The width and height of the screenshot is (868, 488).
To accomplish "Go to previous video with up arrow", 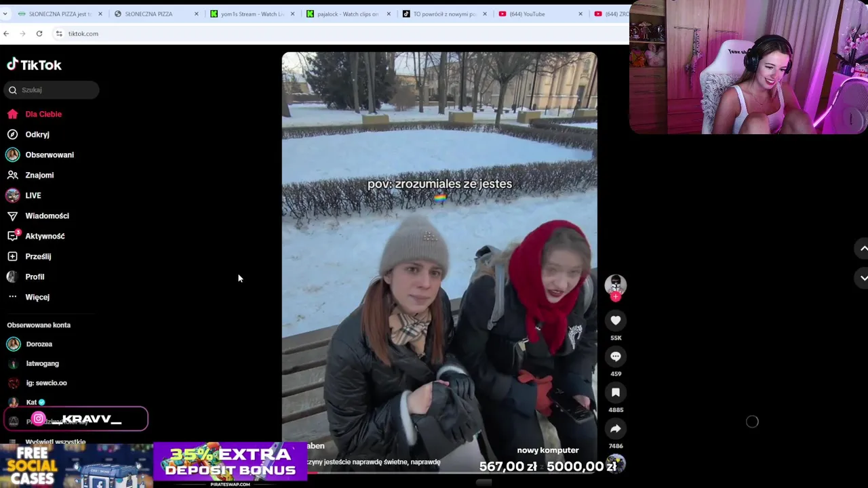I will pos(863,249).
